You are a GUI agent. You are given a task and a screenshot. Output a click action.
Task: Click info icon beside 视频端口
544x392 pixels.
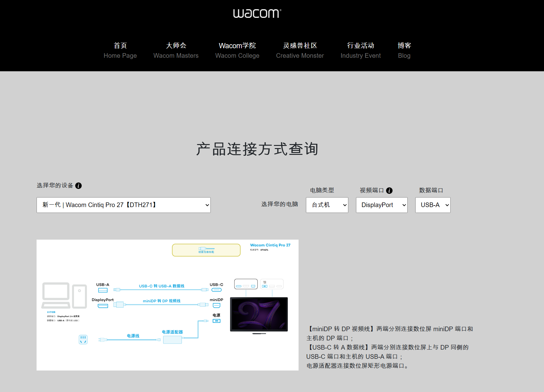(389, 190)
